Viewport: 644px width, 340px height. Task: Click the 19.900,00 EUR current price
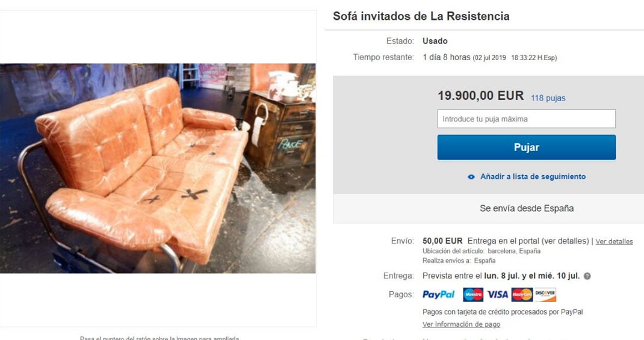click(x=480, y=96)
